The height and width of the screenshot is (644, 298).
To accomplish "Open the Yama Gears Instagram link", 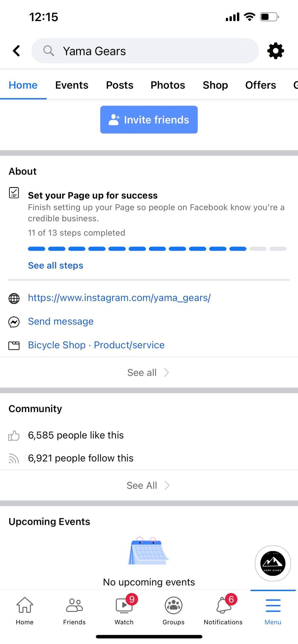I will point(119,298).
